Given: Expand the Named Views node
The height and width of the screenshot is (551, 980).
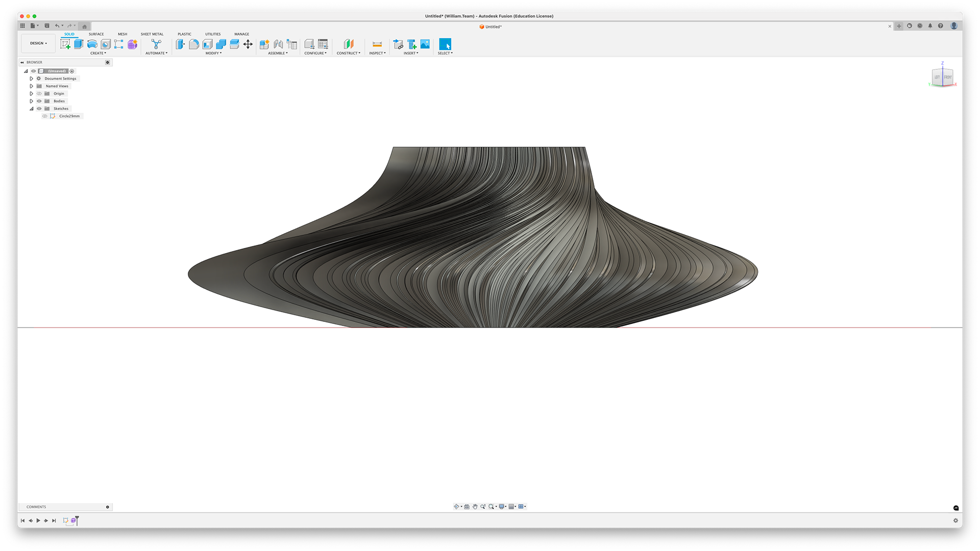Looking at the screenshot, I should (31, 86).
